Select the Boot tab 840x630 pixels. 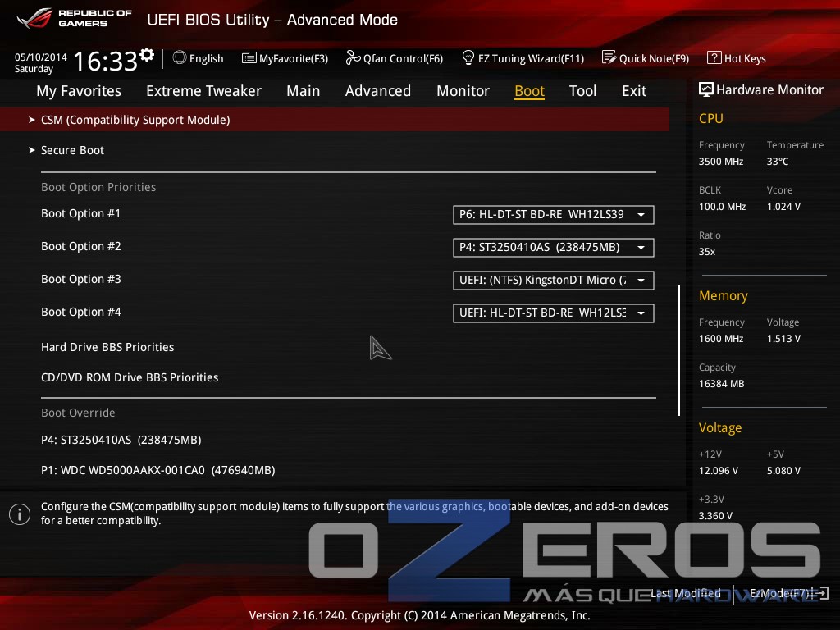529,91
